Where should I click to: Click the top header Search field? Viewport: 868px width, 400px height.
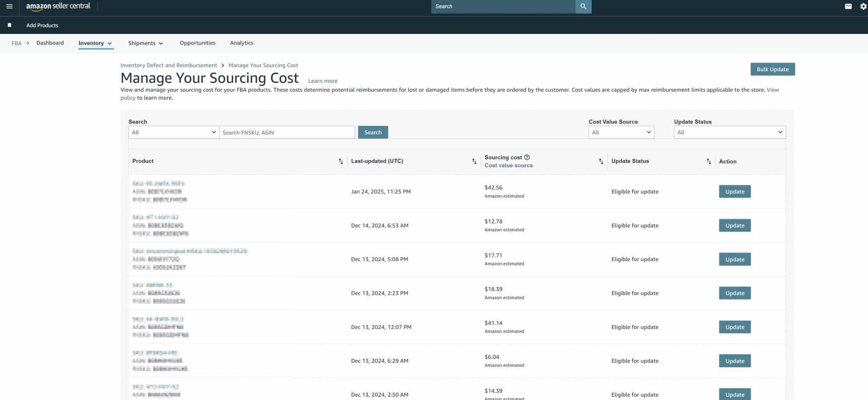(x=503, y=6)
